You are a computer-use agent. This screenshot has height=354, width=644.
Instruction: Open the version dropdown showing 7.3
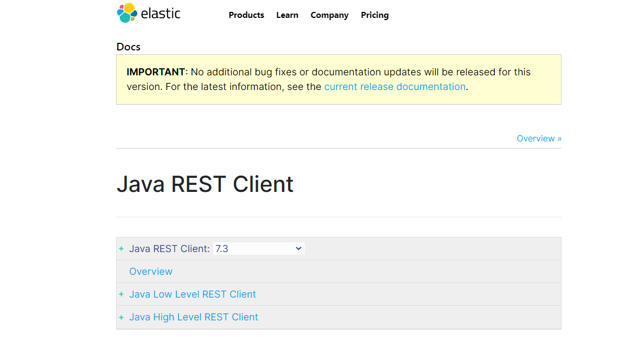pos(259,249)
